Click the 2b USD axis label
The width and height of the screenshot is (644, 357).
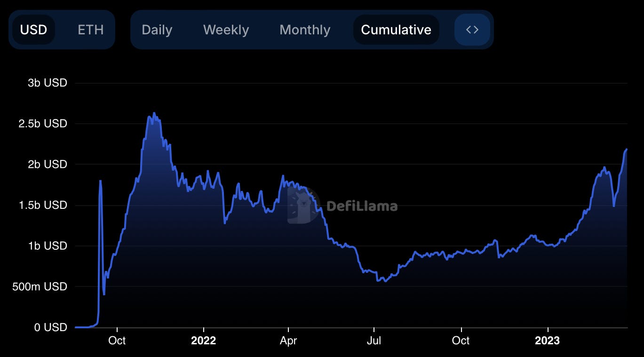(48, 164)
